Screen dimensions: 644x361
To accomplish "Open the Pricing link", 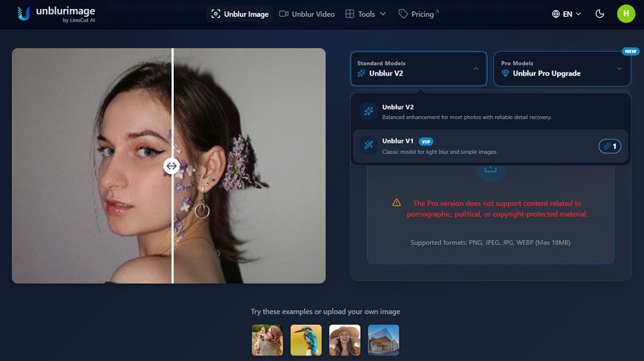I will [419, 14].
